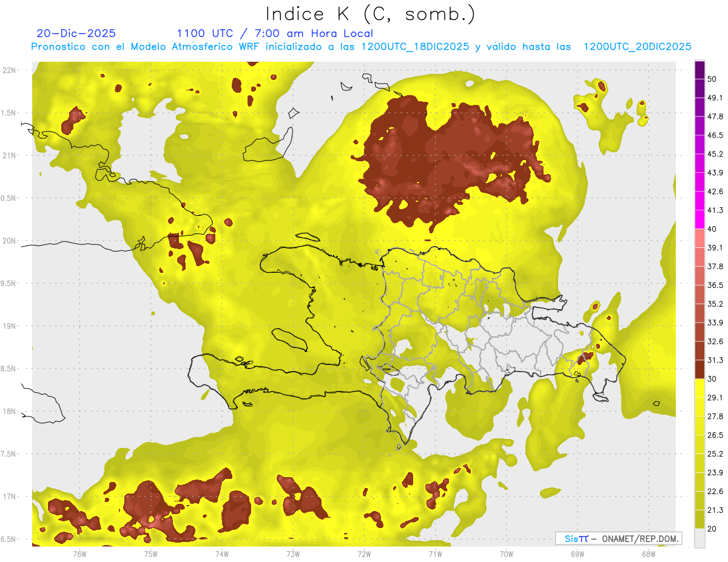
Task: Click the 18N latitude axis label
Action: click(x=10, y=412)
